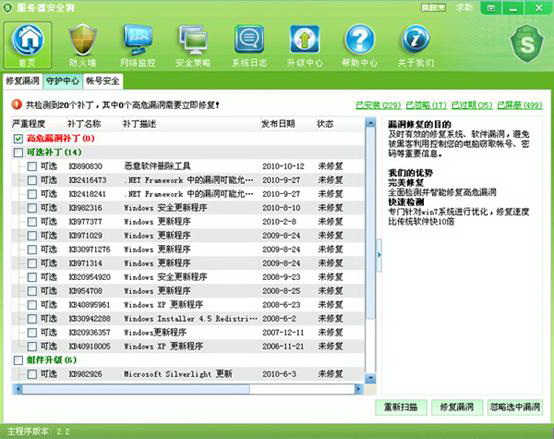This screenshot has height=439, width=554.
Task: Click the patch list vertical scrollbar thumb
Action: [x=370, y=223]
